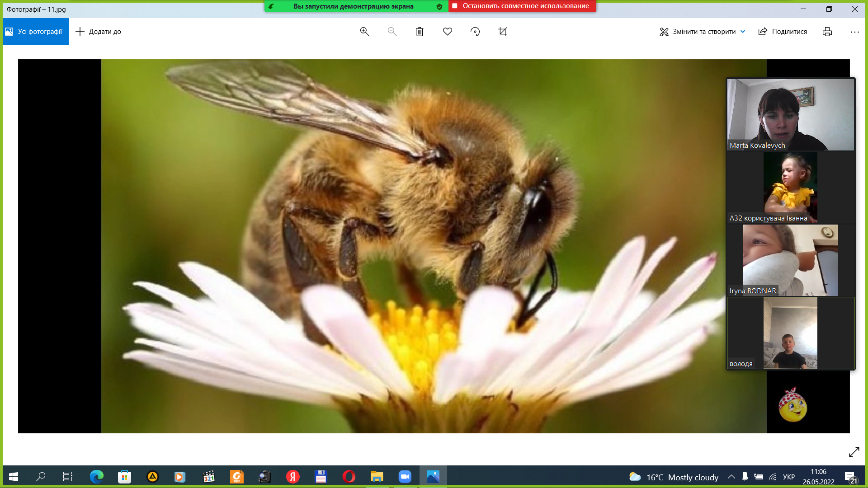Show hidden system tray icons
Image resolution: width=868 pixels, height=488 pixels.
click(731, 477)
